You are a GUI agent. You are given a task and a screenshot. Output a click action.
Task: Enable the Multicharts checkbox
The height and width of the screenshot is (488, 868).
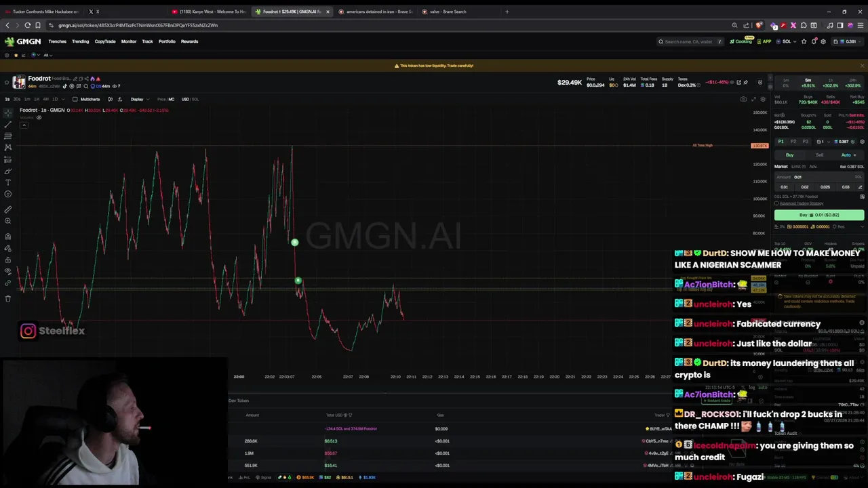pyautogui.click(x=75, y=99)
